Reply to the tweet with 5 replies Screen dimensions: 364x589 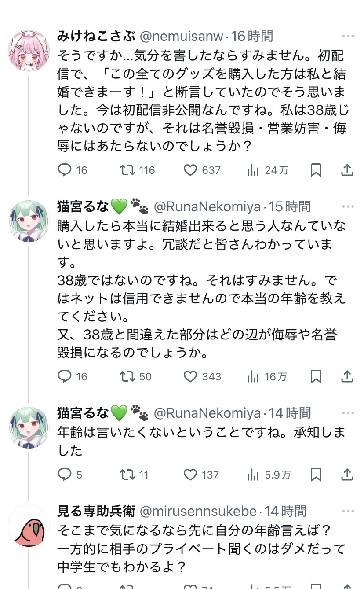coord(65,475)
